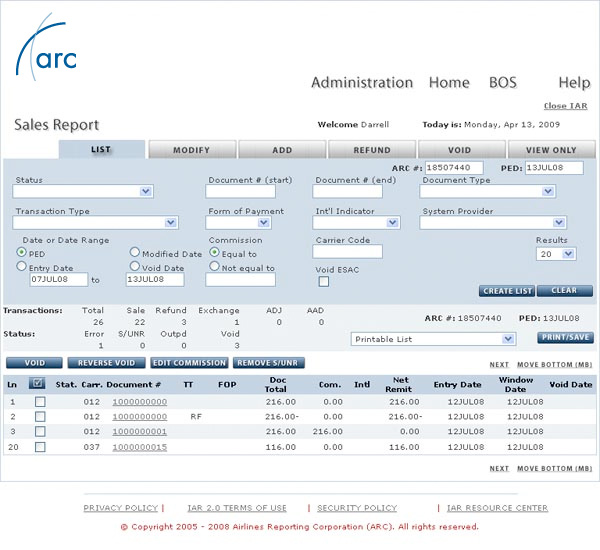This screenshot has height=550, width=600.
Task: Open Help in top navigation
Action: tap(574, 83)
